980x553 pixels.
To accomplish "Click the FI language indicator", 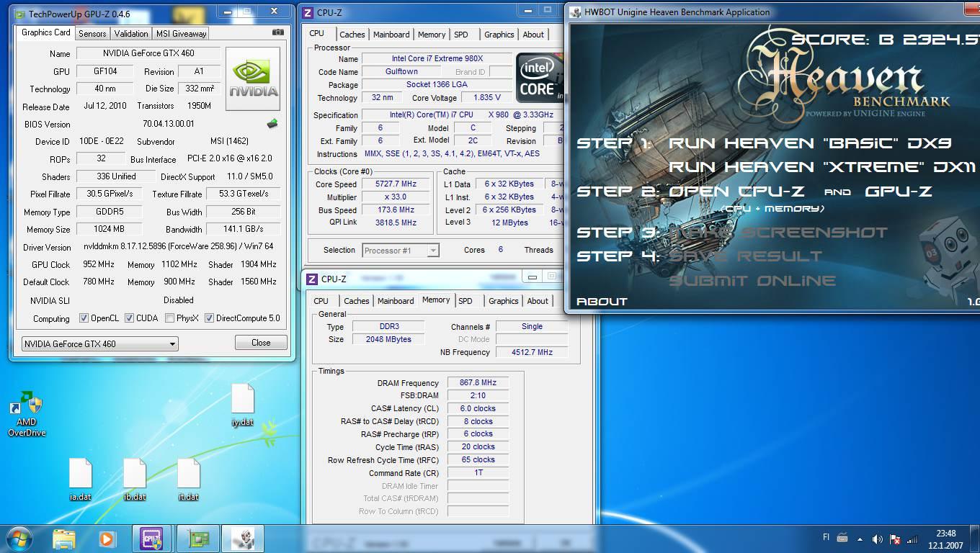I will click(827, 537).
